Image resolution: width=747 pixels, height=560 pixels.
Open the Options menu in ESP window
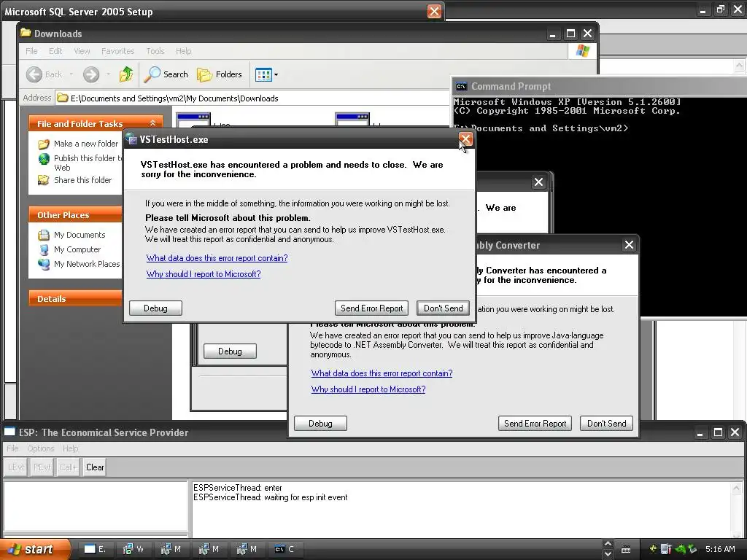coord(41,448)
